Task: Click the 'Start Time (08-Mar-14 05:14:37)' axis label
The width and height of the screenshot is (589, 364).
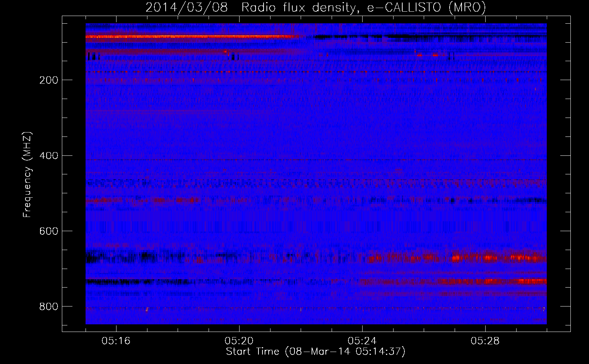Action: click(316, 352)
